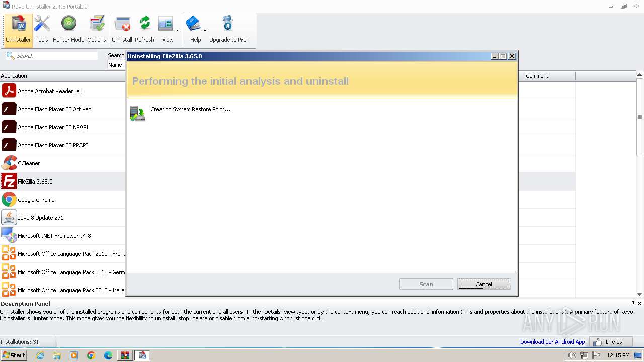Image resolution: width=644 pixels, height=362 pixels.
Task: Open Help dropdown arrow
Action: pos(205,30)
